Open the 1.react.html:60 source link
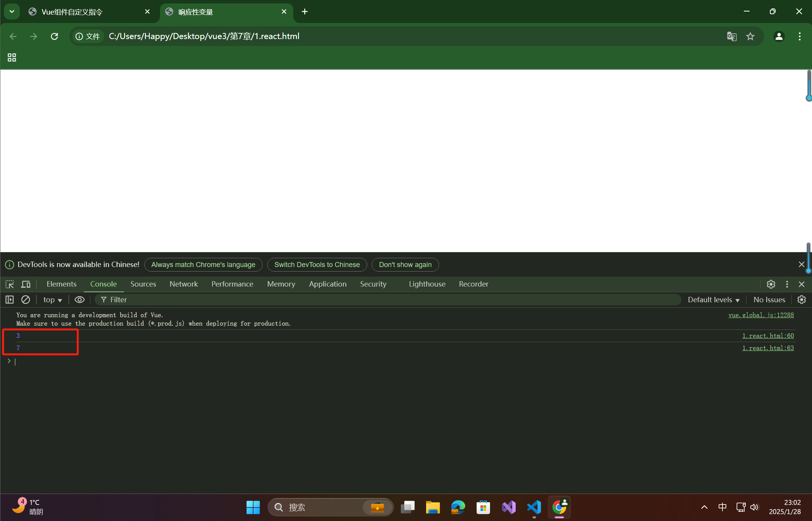This screenshot has height=521, width=812. pos(768,336)
